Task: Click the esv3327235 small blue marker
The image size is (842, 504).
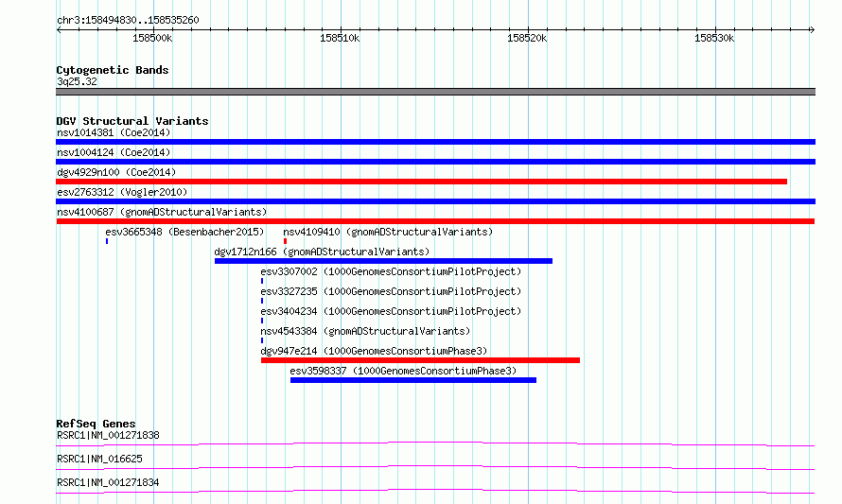Action: click(262, 301)
